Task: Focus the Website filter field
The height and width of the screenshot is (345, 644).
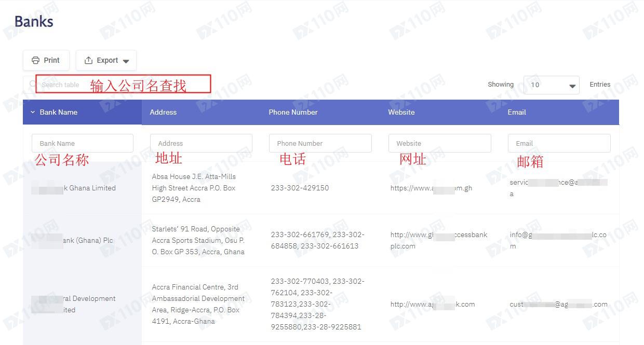Action: click(x=439, y=143)
